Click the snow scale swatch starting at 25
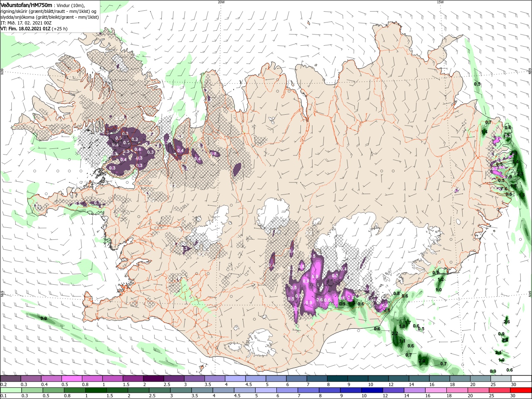The image size is (532, 399). click(x=500, y=379)
